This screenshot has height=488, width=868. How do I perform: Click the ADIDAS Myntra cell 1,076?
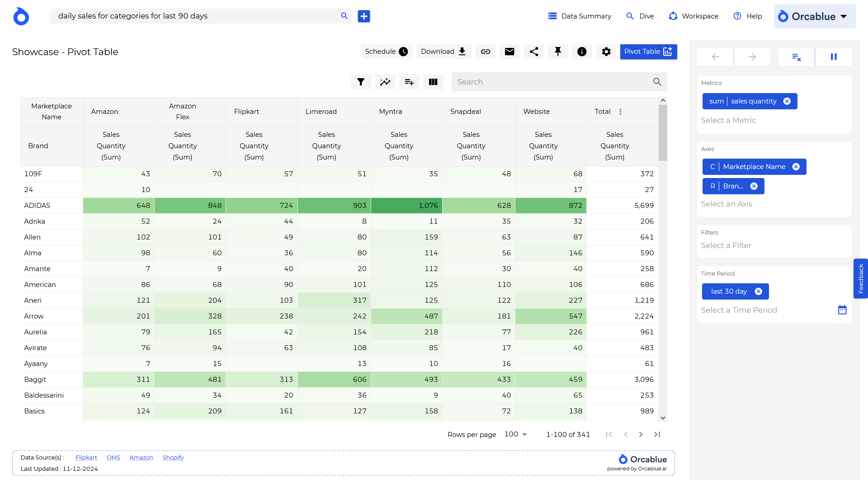[x=406, y=206]
